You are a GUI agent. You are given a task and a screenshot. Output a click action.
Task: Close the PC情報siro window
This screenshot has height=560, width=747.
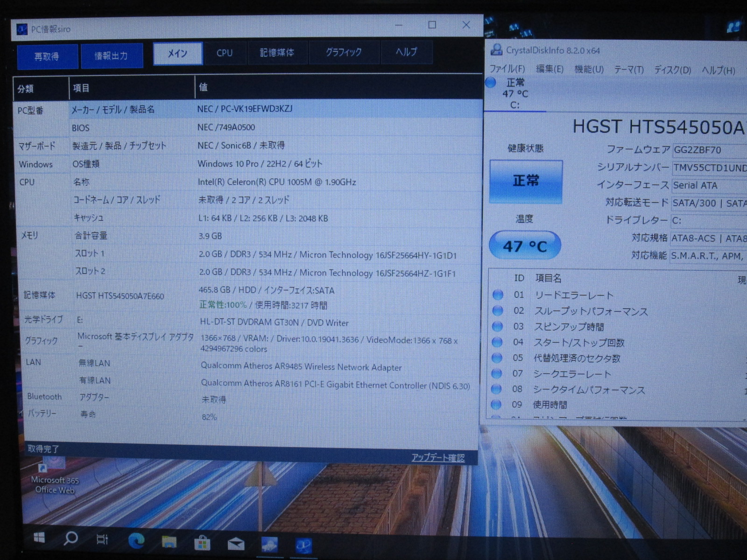(x=466, y=25)
